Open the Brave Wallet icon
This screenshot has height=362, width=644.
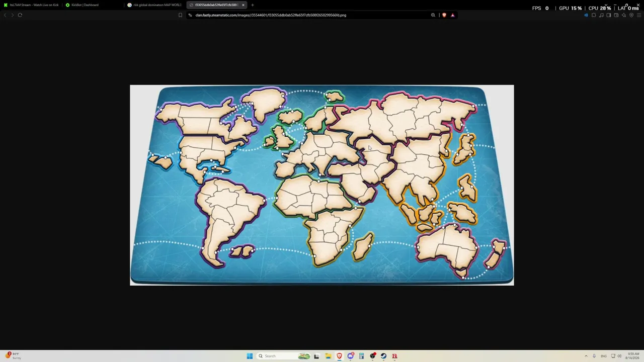616,15
